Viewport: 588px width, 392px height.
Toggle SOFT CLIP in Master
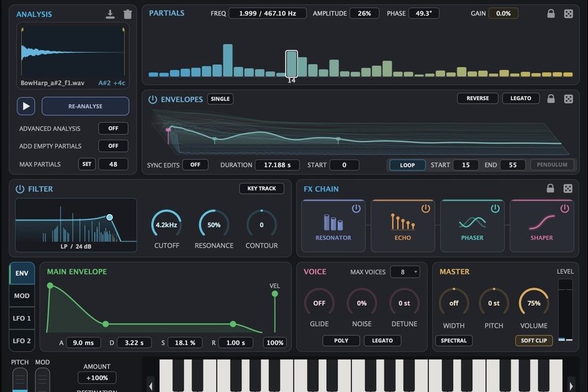(x=534, y=341)
